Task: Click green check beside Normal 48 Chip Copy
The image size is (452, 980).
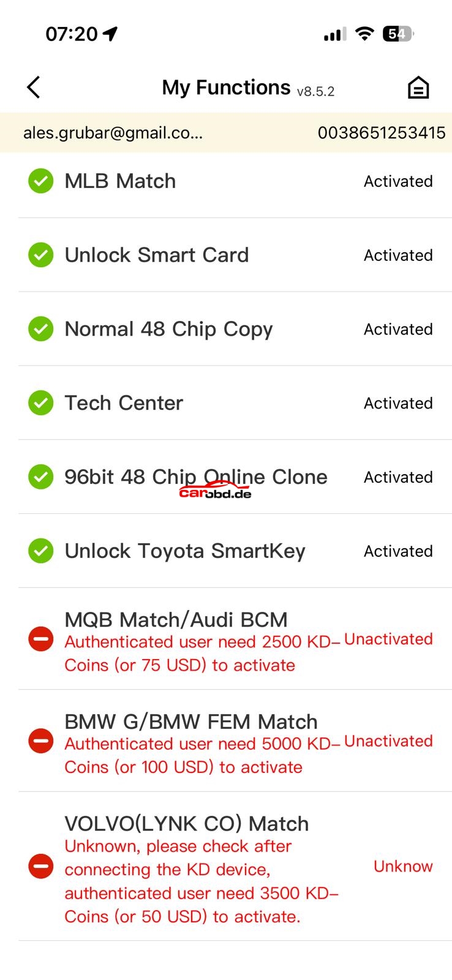Action: pyautogui.click(x=41, y=330)
